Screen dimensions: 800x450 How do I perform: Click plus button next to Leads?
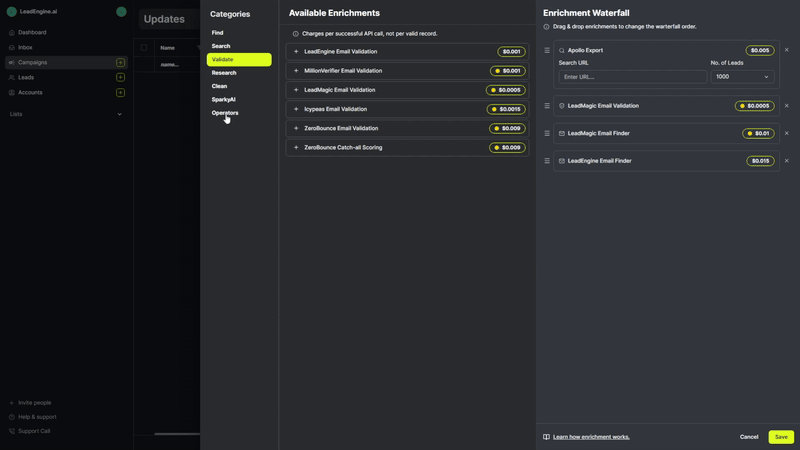[120, 78]
